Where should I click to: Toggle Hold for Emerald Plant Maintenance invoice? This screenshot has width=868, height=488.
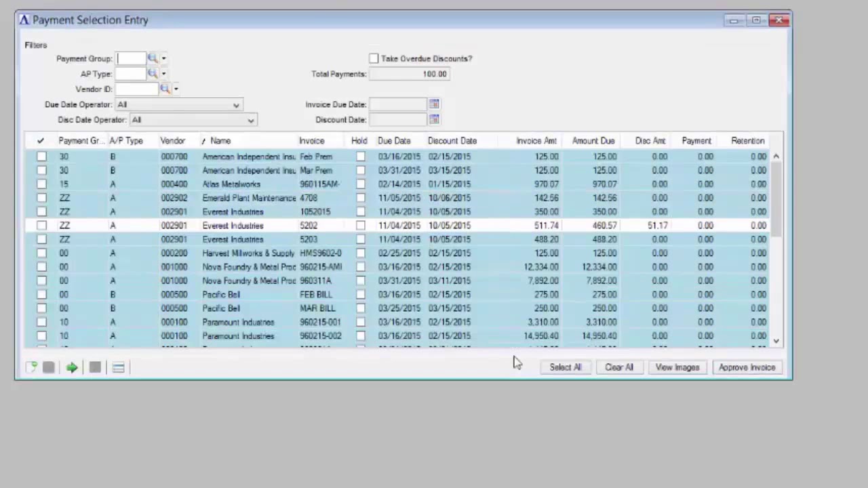[x=360, y=198]
